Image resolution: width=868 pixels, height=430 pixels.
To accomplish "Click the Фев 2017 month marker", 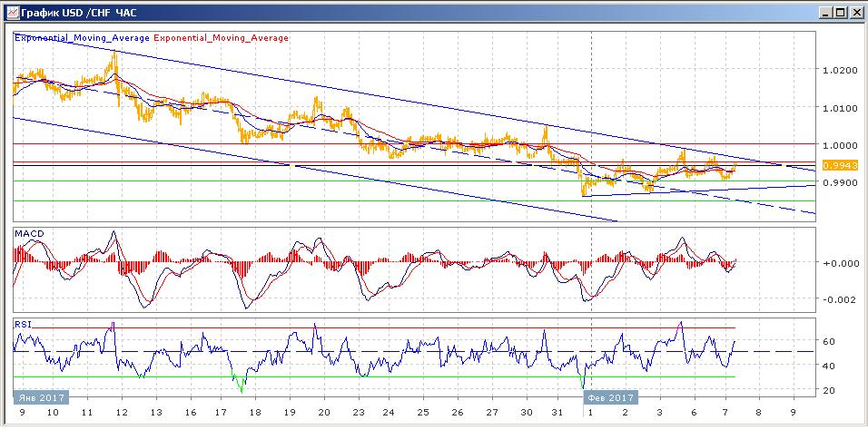I will point(609,397).
